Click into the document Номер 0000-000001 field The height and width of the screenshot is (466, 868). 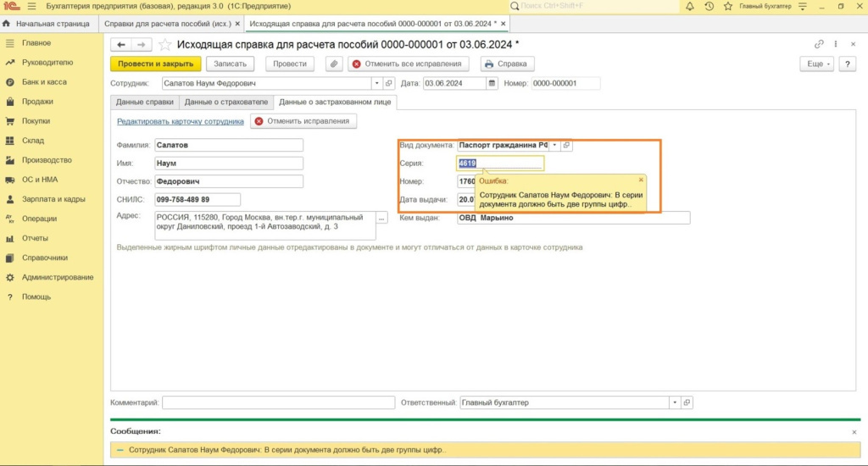(x=565, y=83)
